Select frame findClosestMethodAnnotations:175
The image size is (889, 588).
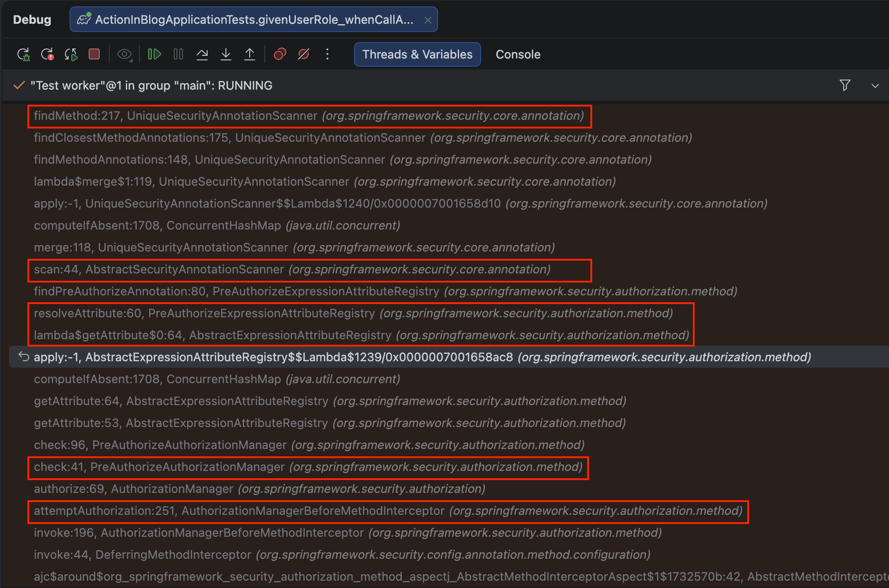[x=363, y=138]
